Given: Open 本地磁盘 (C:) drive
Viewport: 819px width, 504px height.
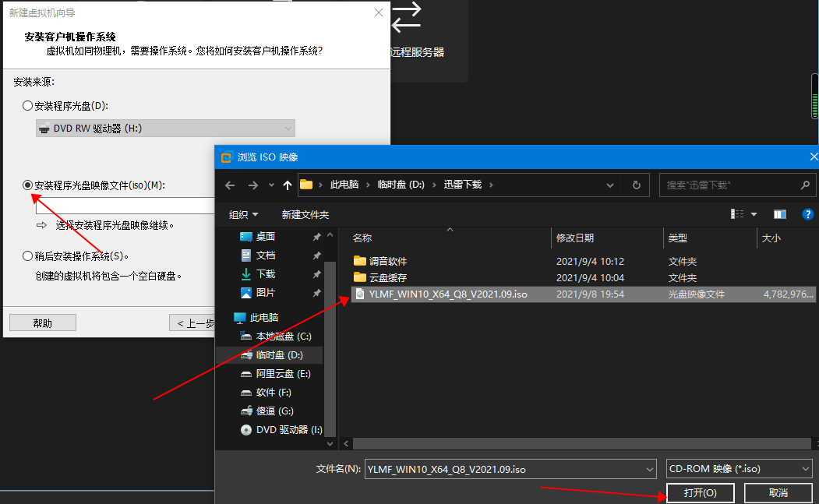Looking at the screenshot, I should click(284, 337).
